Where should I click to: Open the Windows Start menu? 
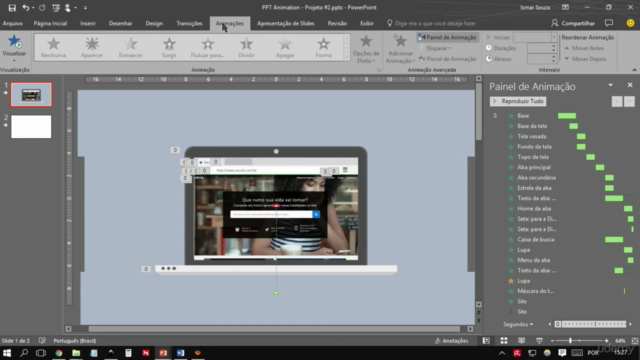point(7,353)
